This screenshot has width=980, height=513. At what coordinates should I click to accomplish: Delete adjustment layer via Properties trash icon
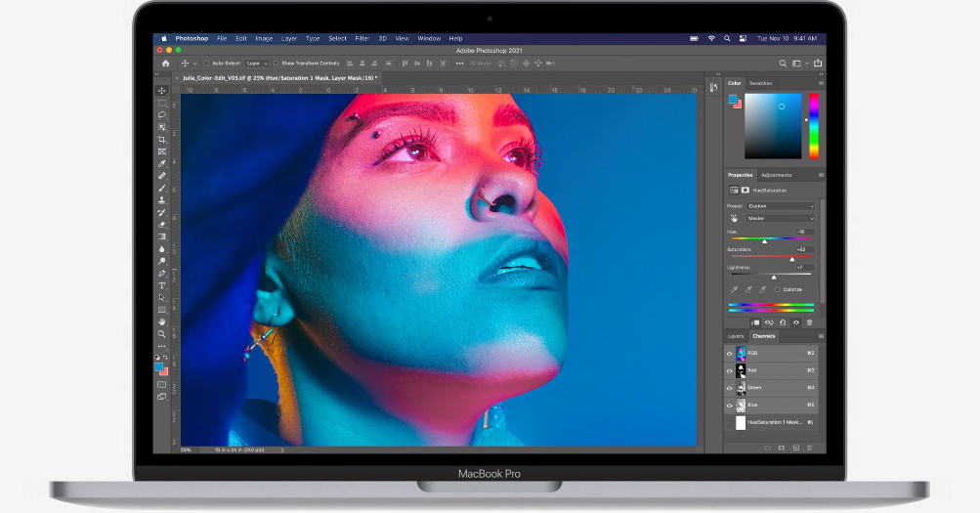coord(809,322)
